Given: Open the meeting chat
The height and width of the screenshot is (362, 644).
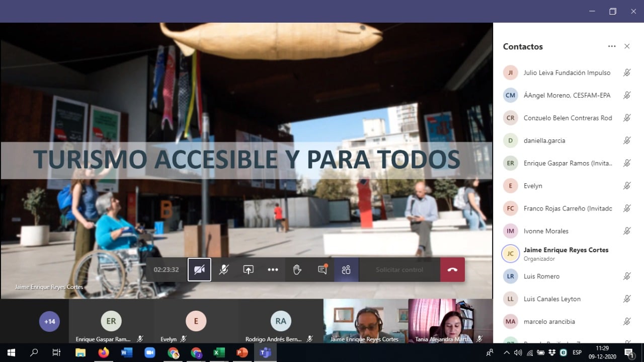Looking at the screenshot, I should pyautogui.click(x=321, y=269).
